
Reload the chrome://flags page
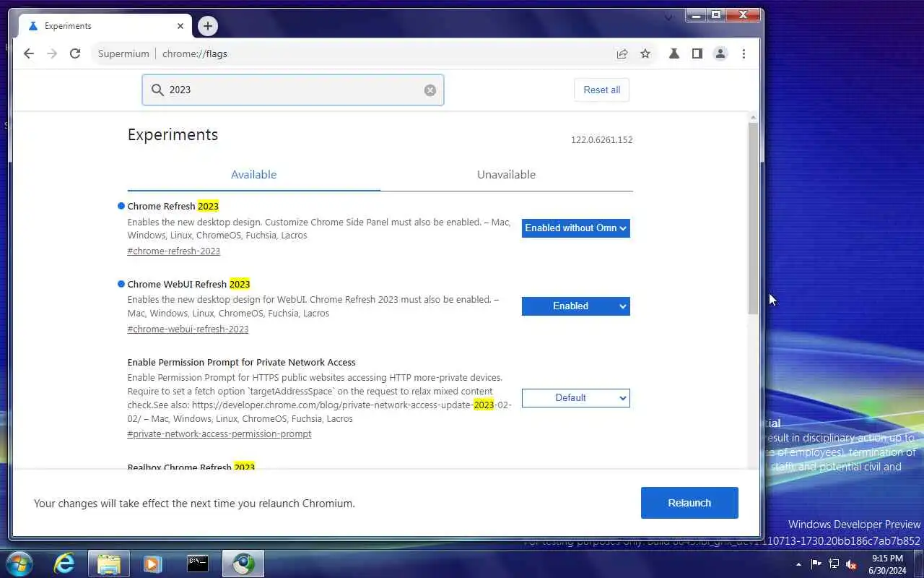tap(75, 53)
